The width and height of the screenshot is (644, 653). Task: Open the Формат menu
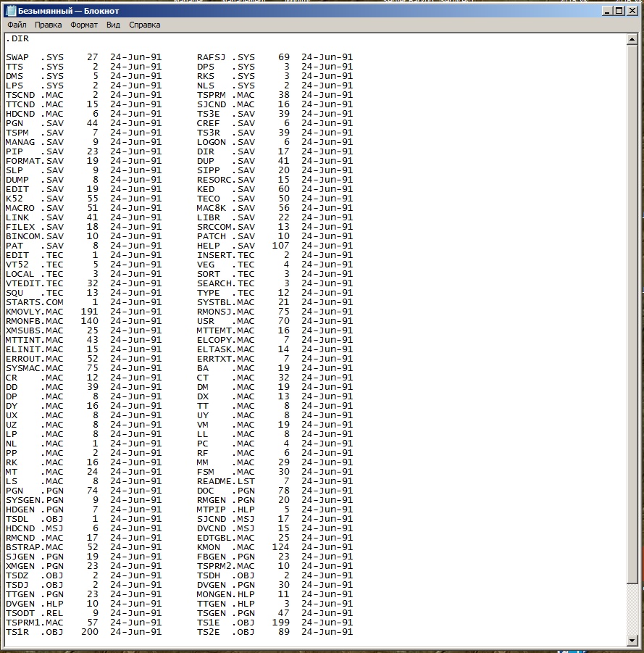[84, 24]
